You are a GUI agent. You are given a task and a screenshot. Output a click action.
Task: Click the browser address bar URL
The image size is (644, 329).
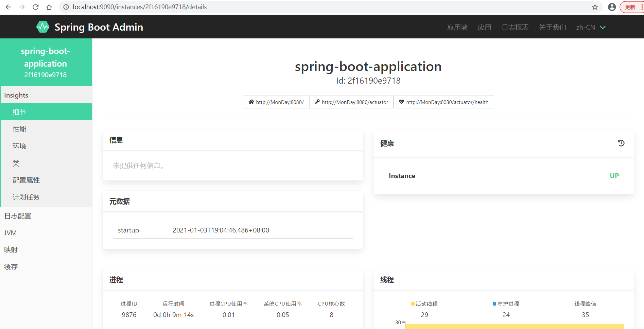tap(140, 7)
